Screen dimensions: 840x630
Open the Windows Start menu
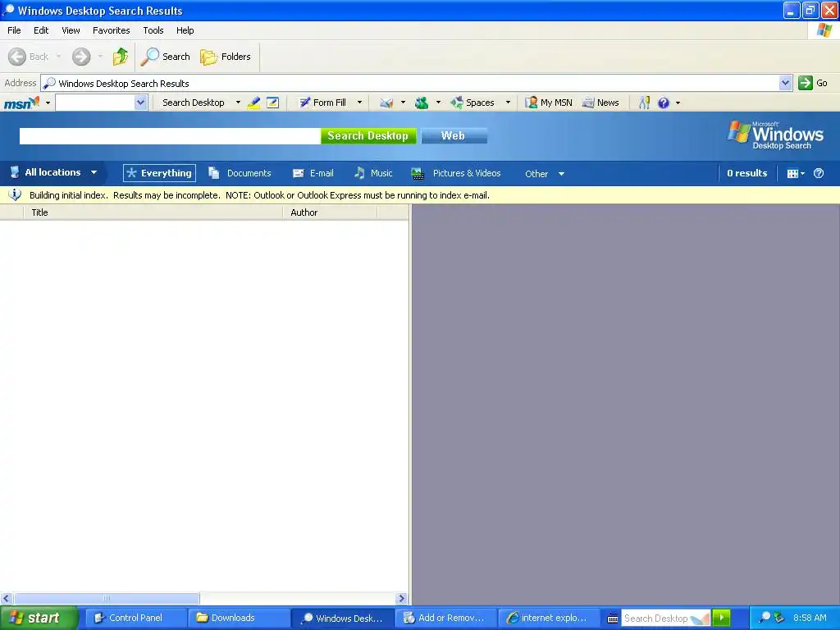coord(39,618)
